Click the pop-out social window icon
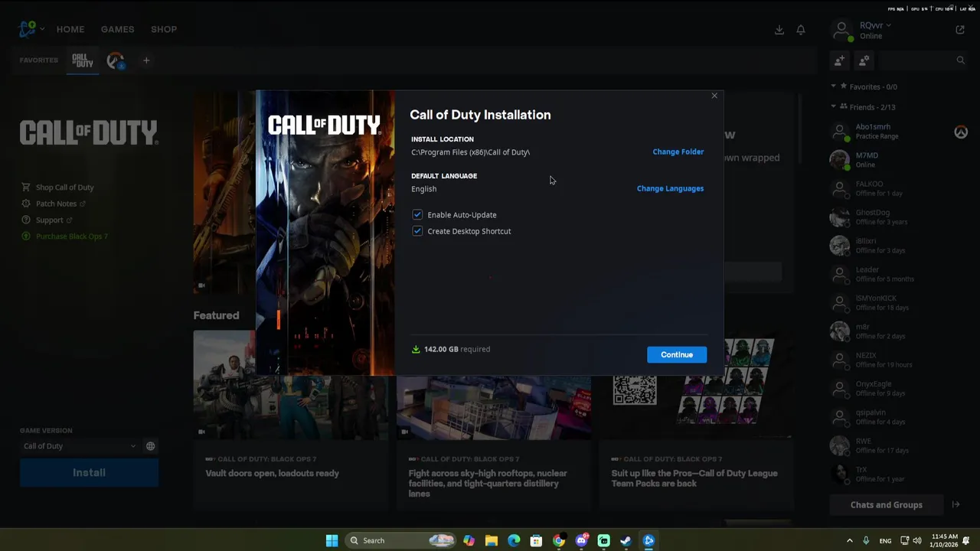980x551 pixels. [960, 30]
